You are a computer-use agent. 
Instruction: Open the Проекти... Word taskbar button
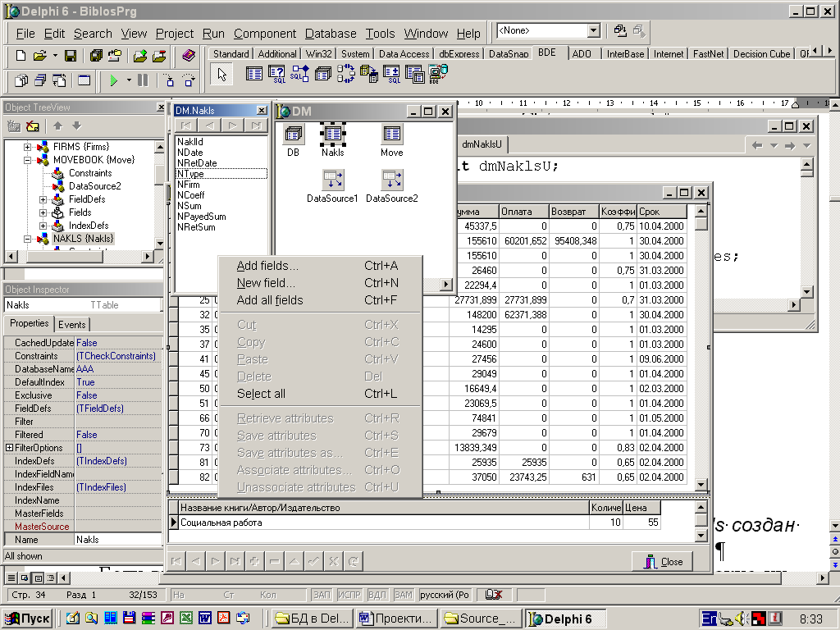396,619
